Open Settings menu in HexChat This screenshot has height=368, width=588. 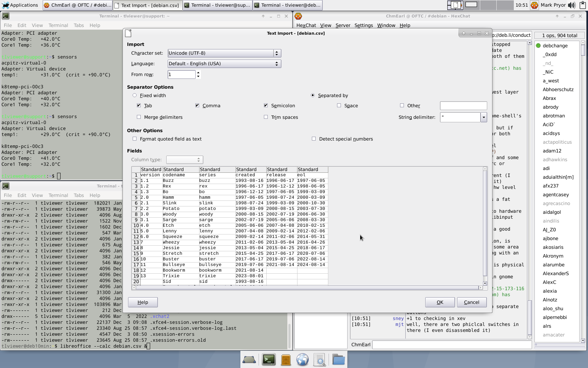point(364,25)
